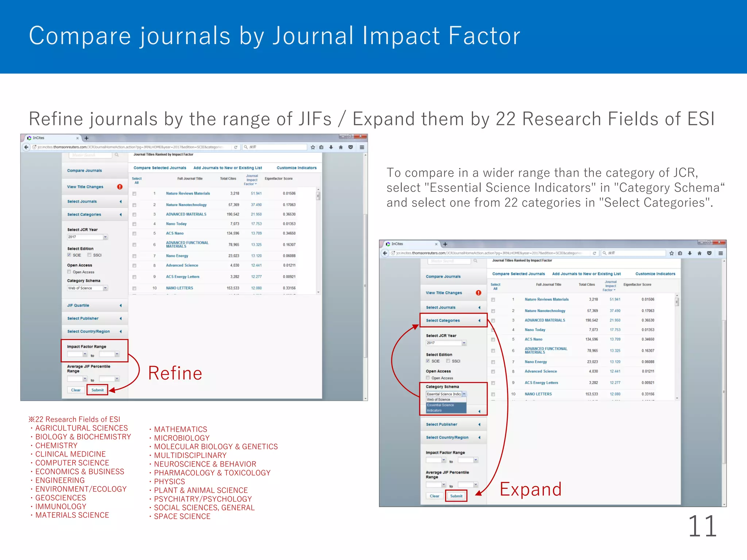This screenshot has height=560, width=747.
Task: Expand the Select Publisher section in Refine window
Action: (95, 318)
